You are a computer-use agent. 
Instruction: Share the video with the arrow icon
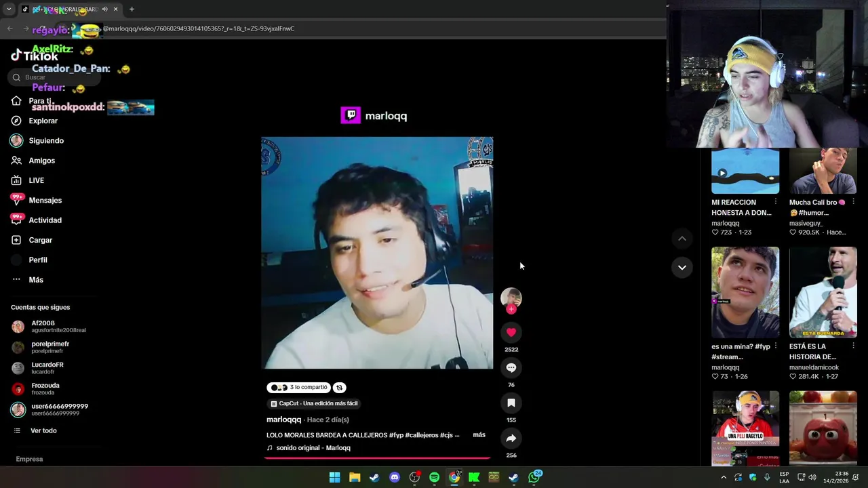click(x=511, y=438)
